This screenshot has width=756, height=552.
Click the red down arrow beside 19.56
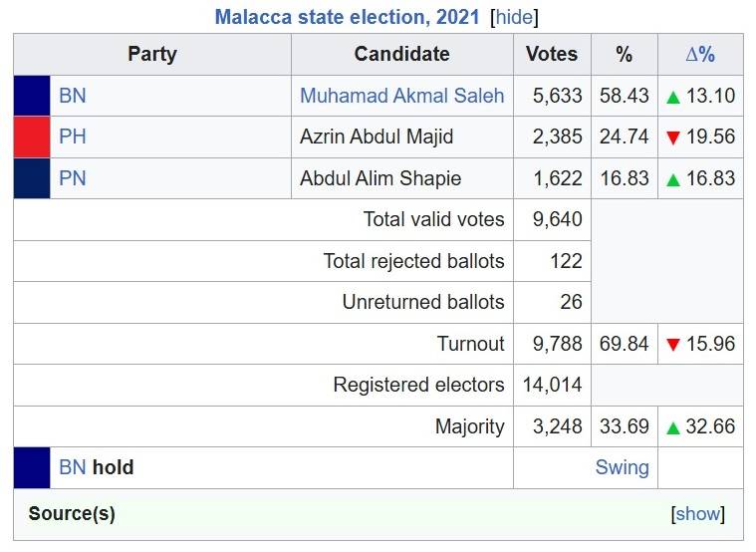(x=672, y=138)
